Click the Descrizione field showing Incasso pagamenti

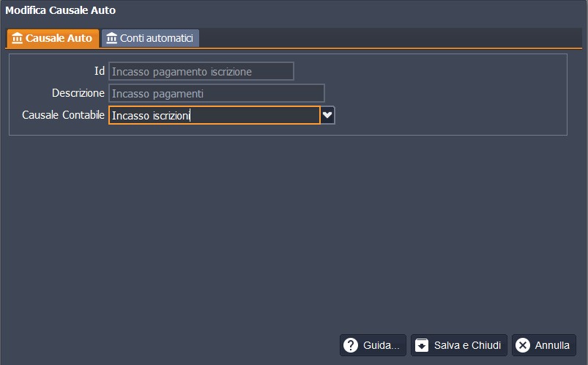tap(216, 93)
